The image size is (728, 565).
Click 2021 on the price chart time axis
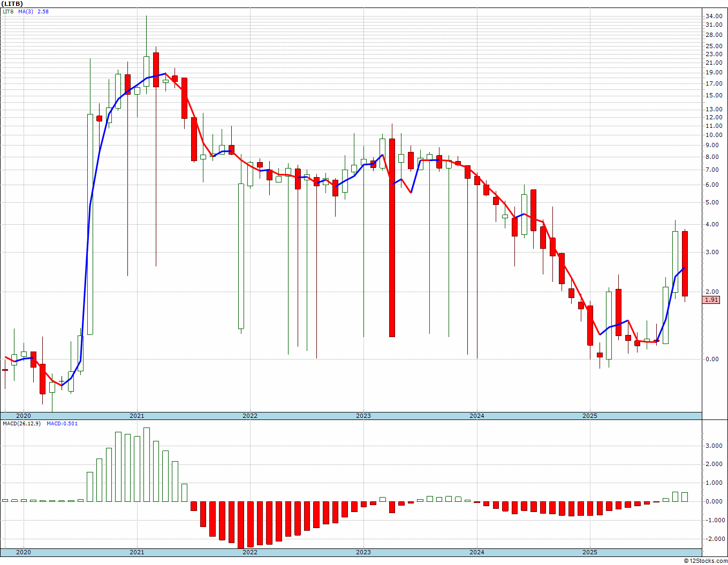pos(136,416)
